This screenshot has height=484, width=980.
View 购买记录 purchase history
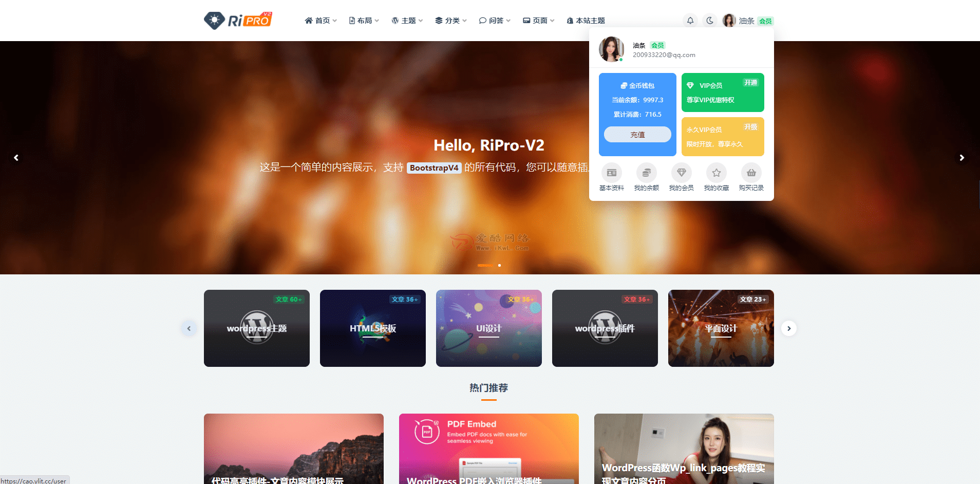[751, 177]
